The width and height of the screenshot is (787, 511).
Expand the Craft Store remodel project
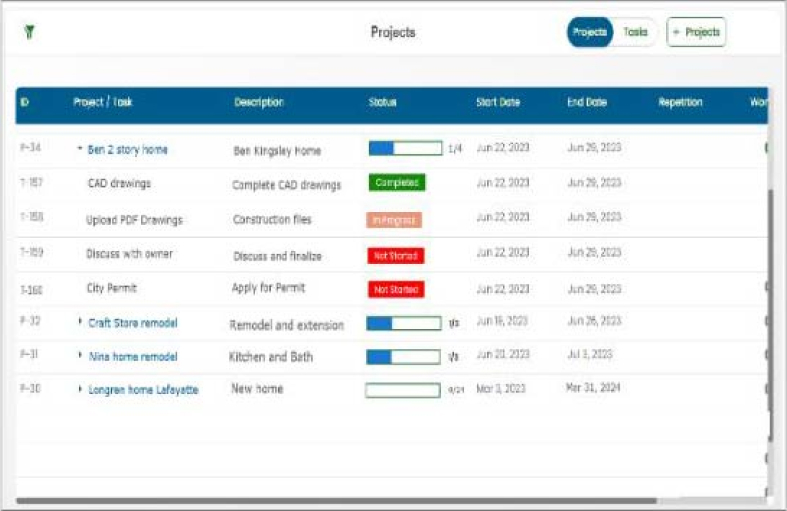pyautogui.click(x=79, y=323)
